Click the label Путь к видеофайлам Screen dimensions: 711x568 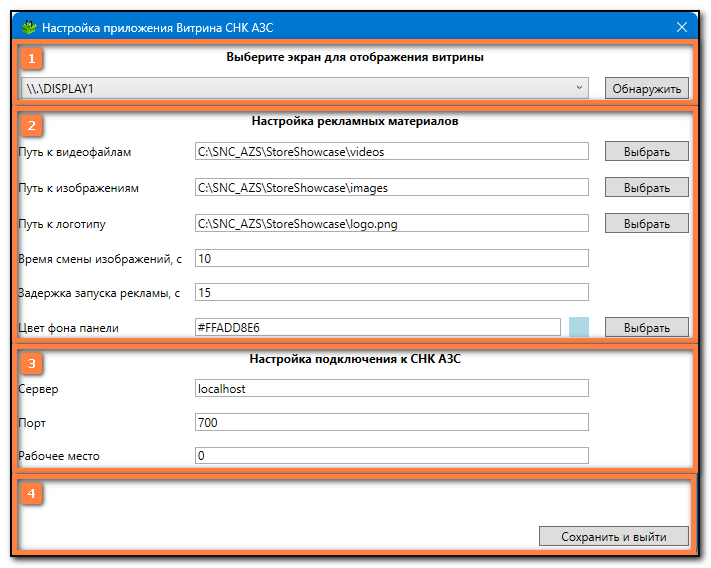[x=74, y=152]
